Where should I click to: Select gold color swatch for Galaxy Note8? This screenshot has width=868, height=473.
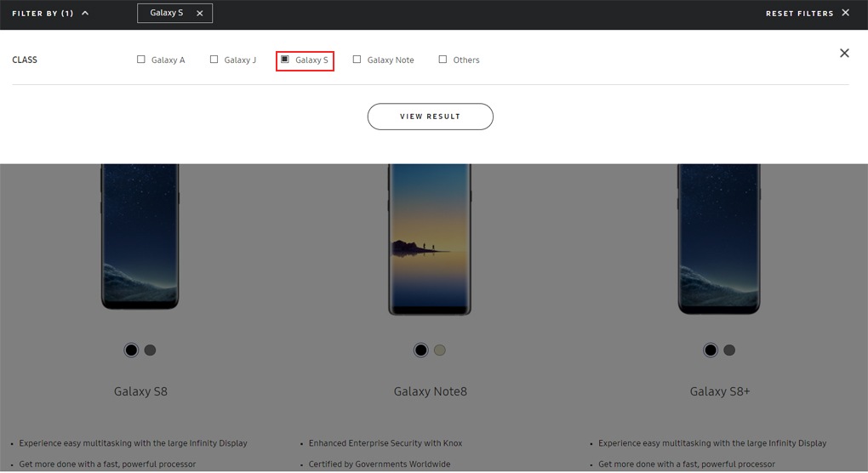point(440,350)
